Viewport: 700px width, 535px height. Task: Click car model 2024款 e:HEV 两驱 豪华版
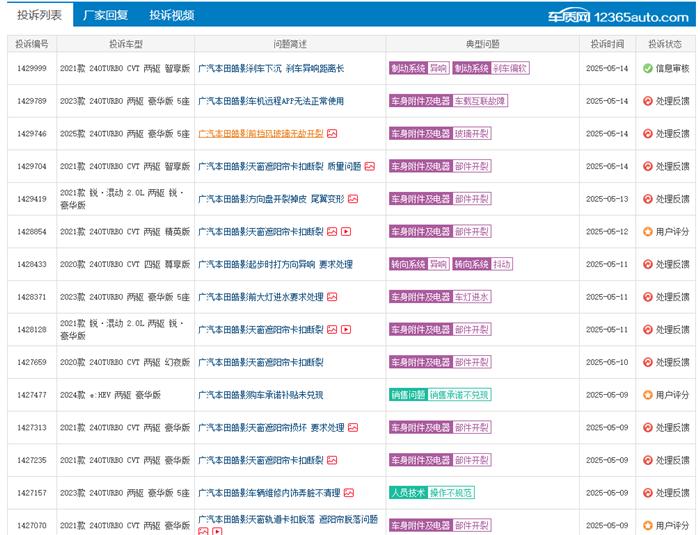pyautogui.click(x=110, y=395)
